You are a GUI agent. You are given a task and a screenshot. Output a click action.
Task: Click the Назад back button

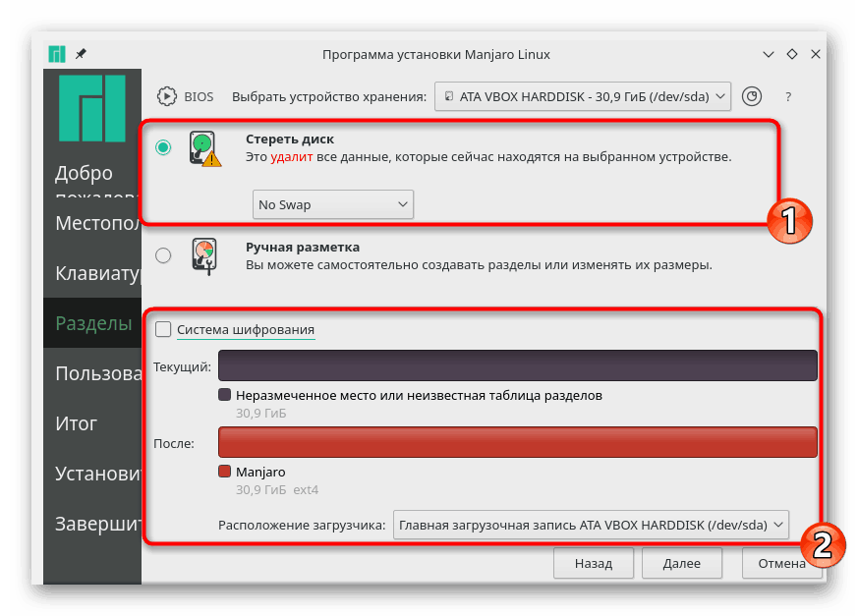594,564
